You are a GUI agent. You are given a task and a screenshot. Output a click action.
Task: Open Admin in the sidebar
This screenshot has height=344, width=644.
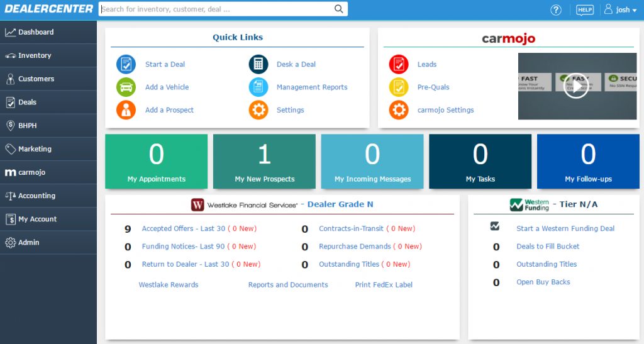tap(48, 243)
